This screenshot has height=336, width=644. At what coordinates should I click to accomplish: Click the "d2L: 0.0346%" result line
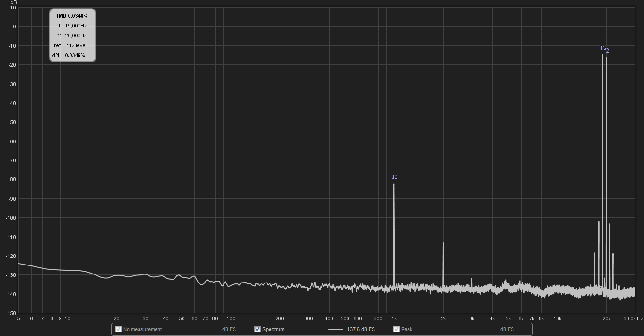point(69,55)
